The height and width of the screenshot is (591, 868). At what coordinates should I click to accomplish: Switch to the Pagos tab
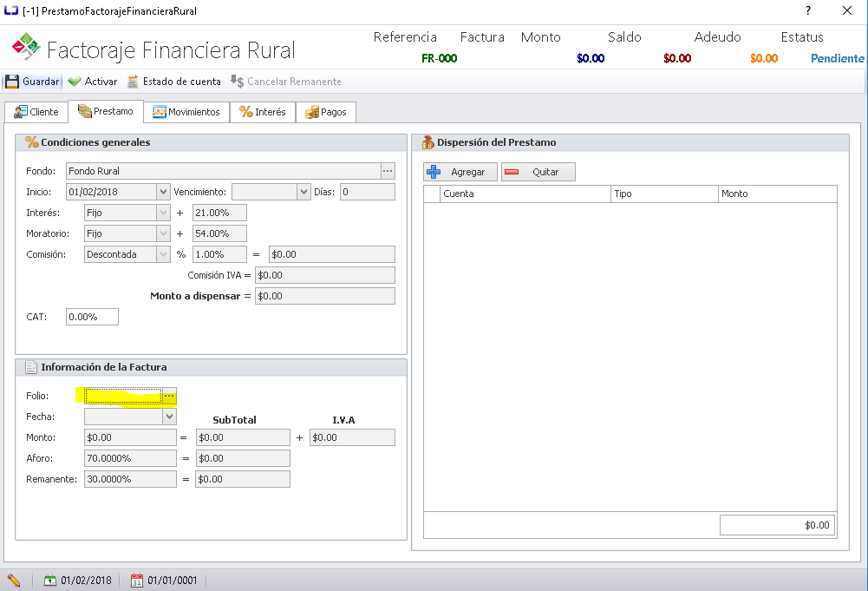click(x=325, y=112)
